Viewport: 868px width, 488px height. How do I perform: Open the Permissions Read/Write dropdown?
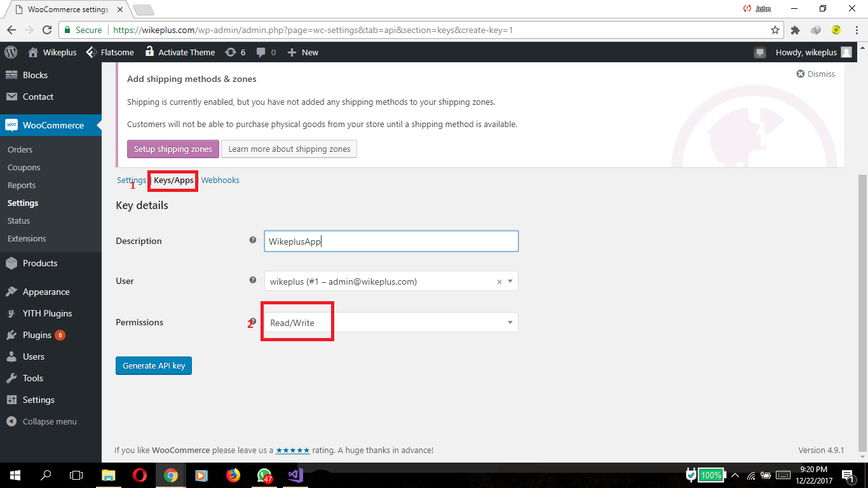point(391,322)
